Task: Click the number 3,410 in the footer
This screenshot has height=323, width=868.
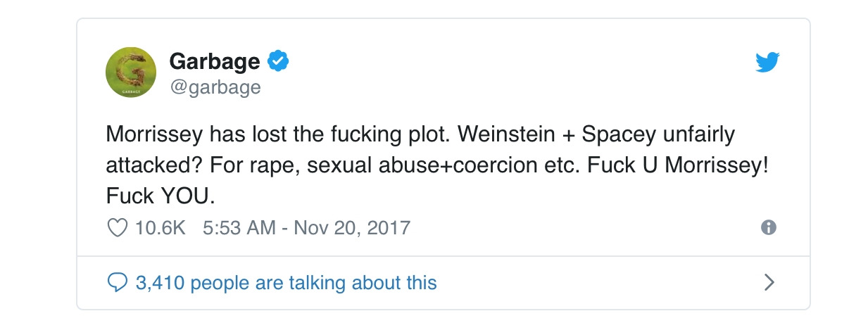Action: (x=160, y=283)
